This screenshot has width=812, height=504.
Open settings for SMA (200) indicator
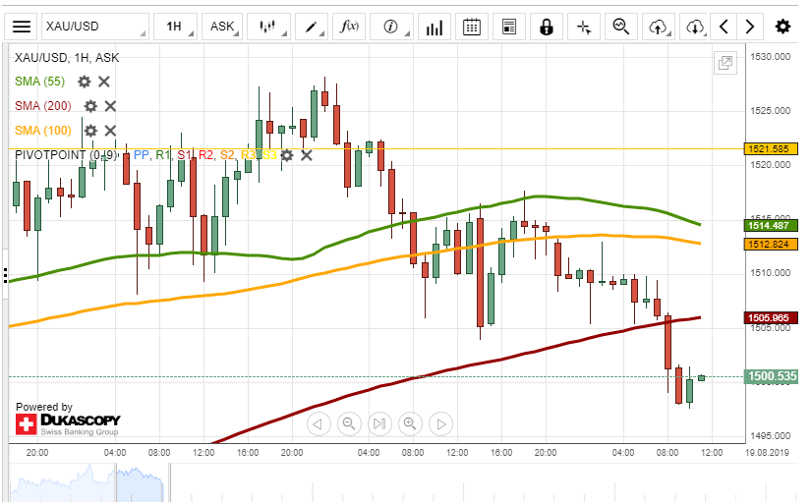coord(90,106)
